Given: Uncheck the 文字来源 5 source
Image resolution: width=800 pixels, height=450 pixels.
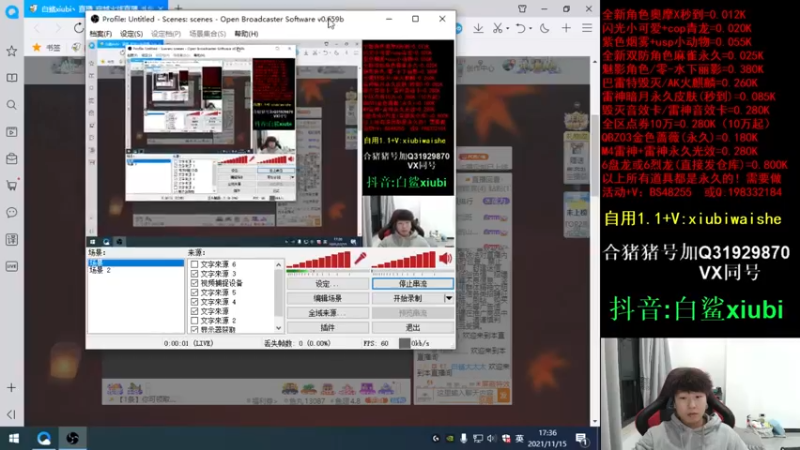Looking at the screenshot, I should tap(194, 292).
